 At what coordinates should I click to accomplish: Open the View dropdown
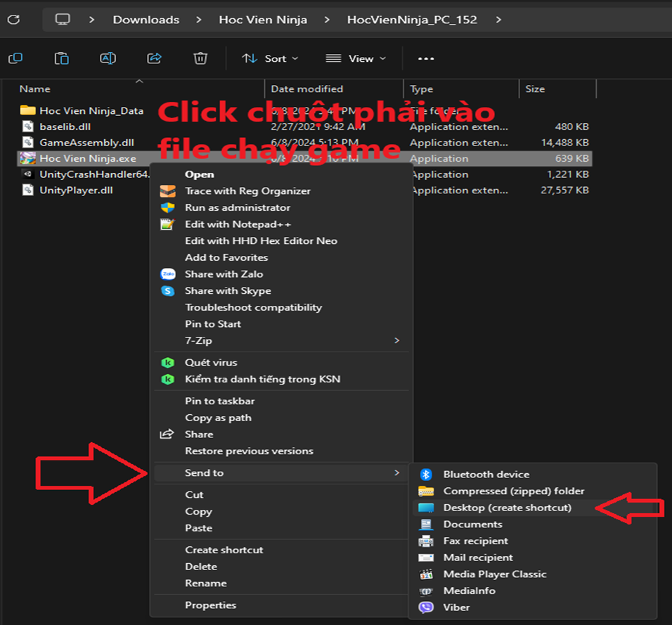(356, 58)
